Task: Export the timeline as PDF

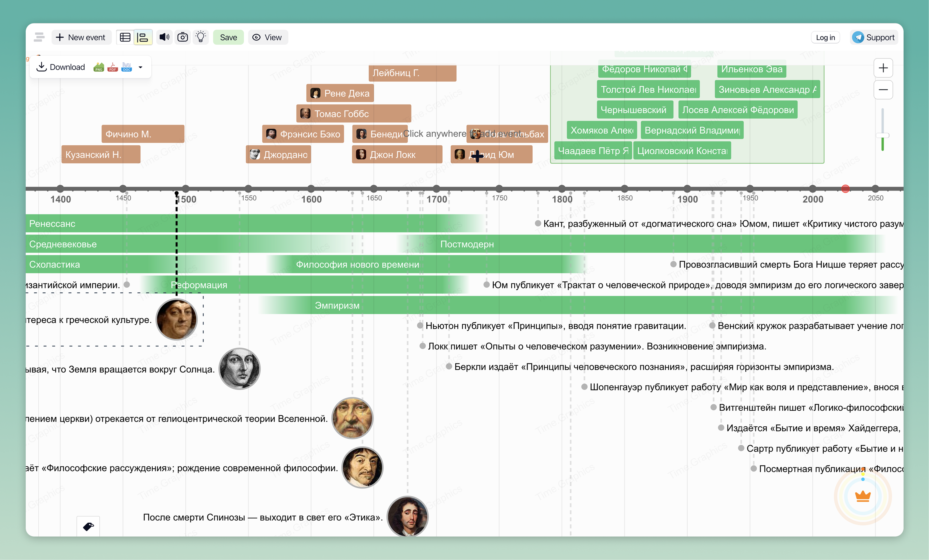Action: (x=112, y=67)
